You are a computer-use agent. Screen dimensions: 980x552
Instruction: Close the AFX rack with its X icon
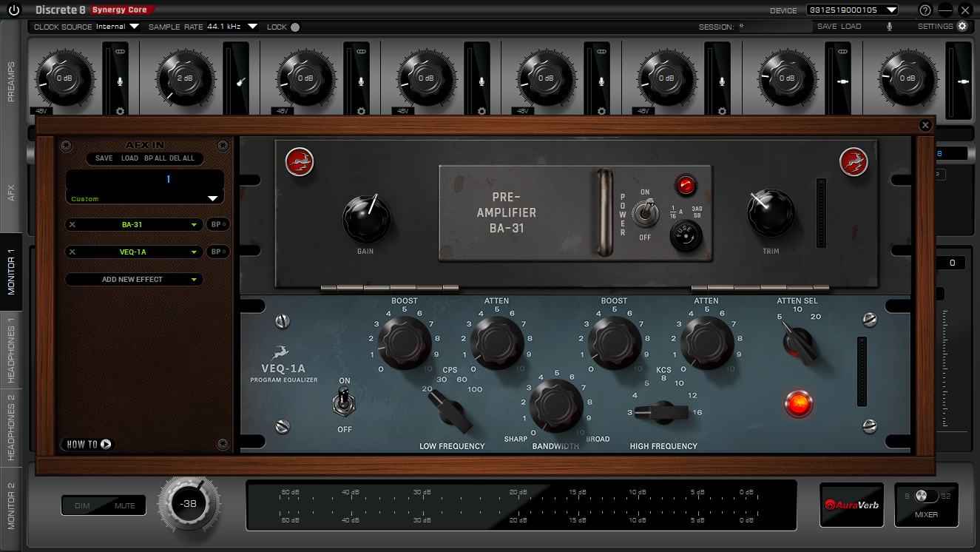coord(925,126)
